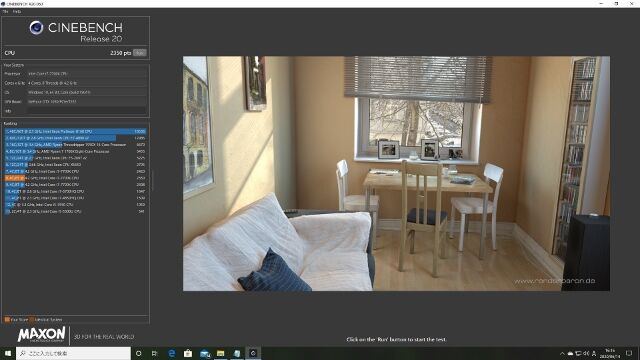Click the taskbar search box
640x360 pixels.
point(73,353)
